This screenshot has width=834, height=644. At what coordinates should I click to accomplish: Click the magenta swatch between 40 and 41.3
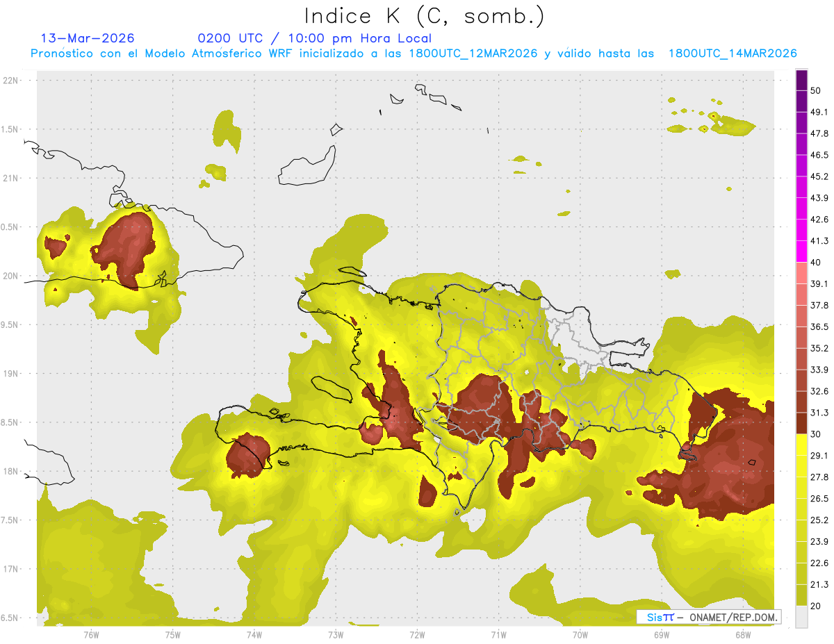point(801,251)
